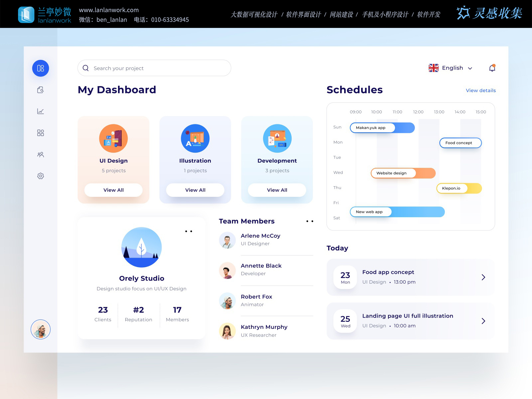Click View All under UI Design
The image size is (532, 399).
[x=113, y=190]
